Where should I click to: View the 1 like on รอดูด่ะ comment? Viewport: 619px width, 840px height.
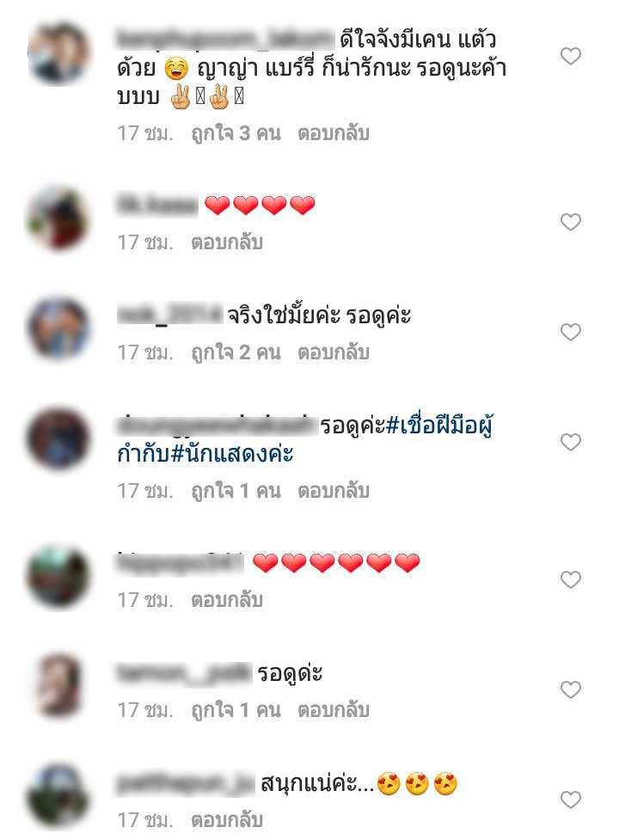click(x=236, y=710)
